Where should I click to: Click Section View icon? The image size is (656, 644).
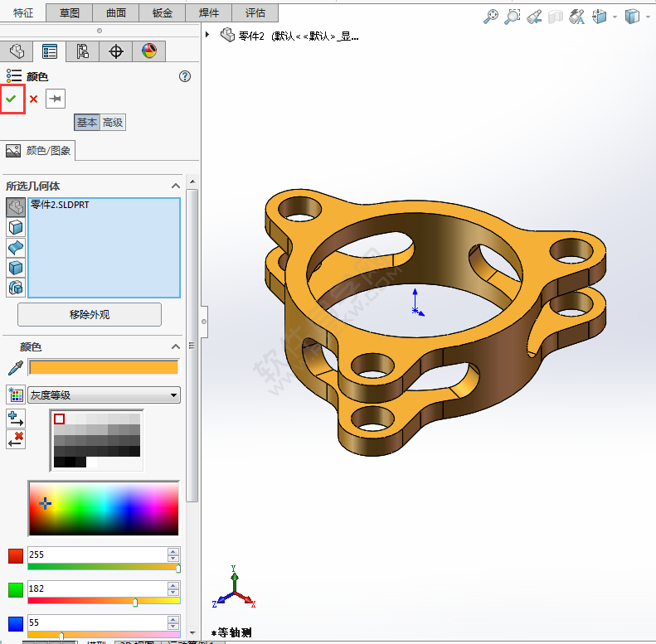[556, 17]
